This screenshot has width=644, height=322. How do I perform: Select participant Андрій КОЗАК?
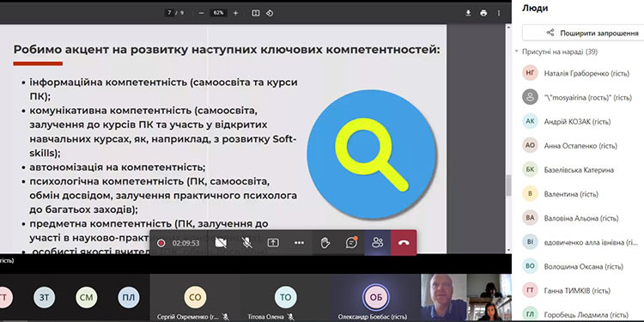click(x=579, y=122)
